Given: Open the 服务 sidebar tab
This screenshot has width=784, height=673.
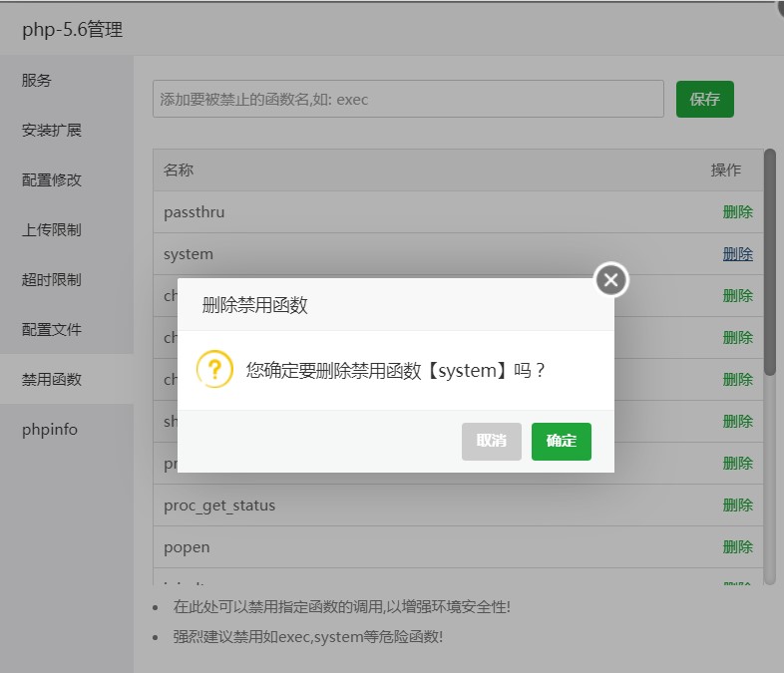Looking at the screenshot, I should [67, 80].
